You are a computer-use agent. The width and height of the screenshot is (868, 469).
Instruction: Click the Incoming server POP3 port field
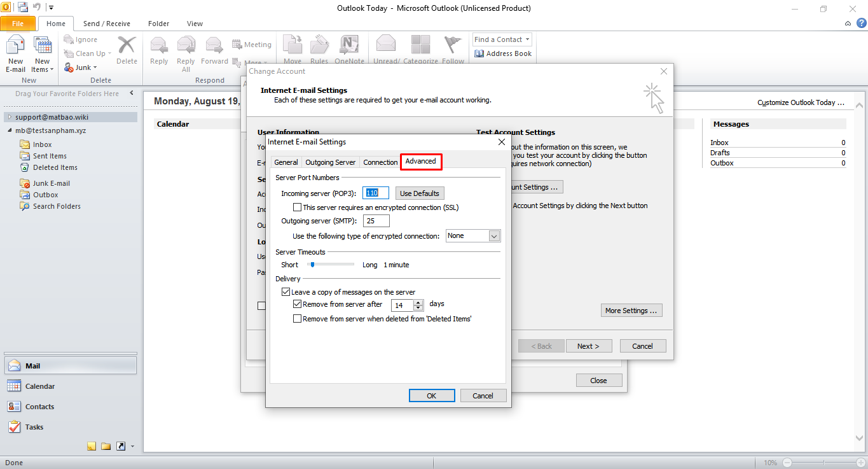[x=375, y=193]
